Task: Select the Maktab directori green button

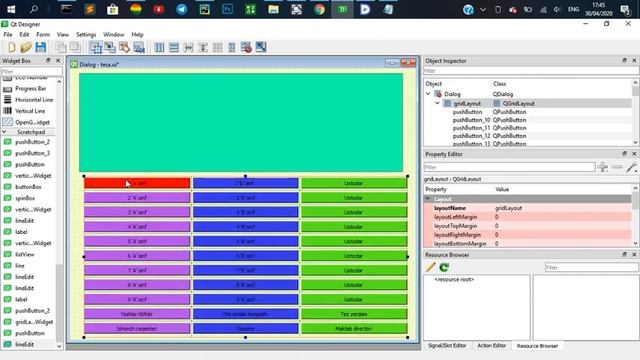Action: [x=354, y=328]
